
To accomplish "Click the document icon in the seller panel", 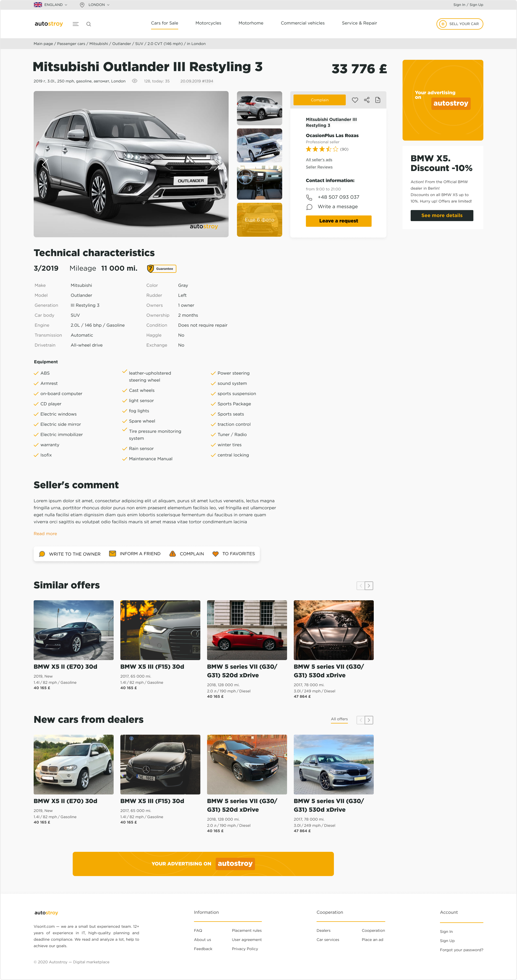I will [378, 100].
